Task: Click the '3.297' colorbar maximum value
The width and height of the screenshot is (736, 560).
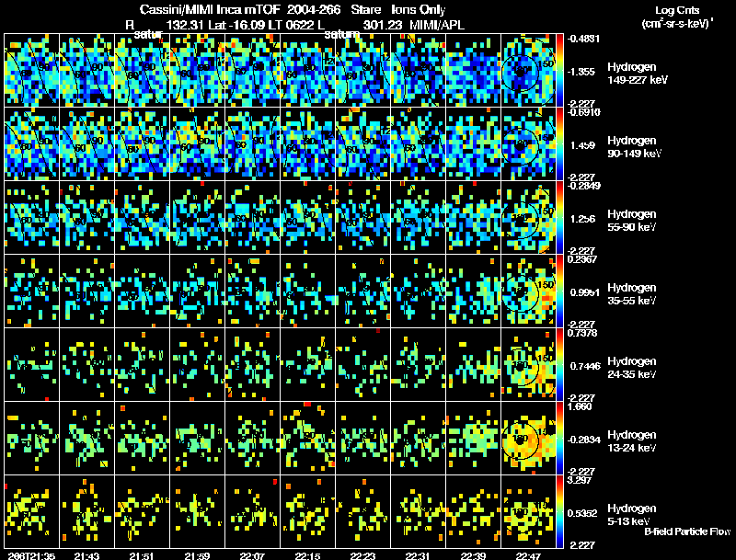Action: [x=580, y=480]
